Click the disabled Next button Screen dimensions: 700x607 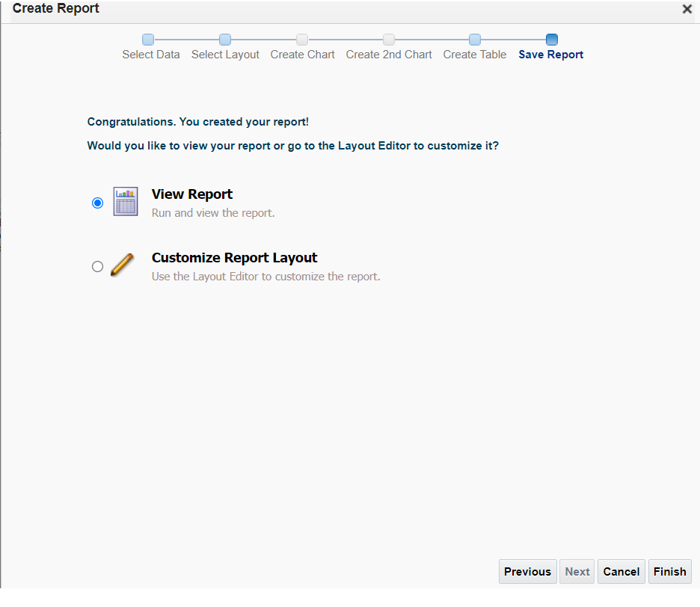point(577,571)
